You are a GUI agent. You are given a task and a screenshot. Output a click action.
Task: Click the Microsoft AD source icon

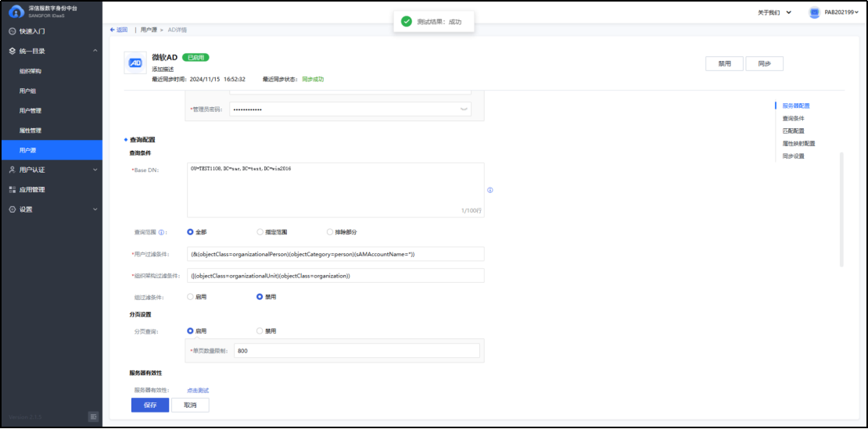(135, 63)
